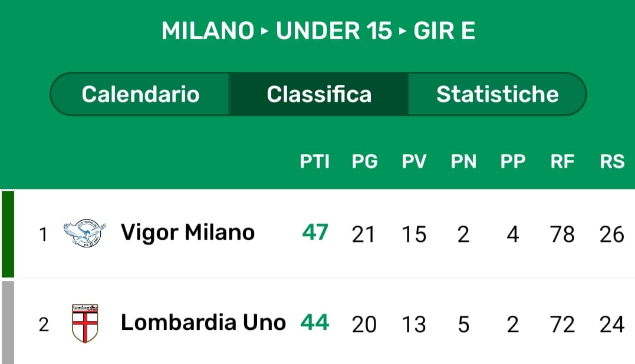The height and width of the screenshot is (364, 635).
Task: Click the dark green first-place indicator bar
Action: point(8,234)
